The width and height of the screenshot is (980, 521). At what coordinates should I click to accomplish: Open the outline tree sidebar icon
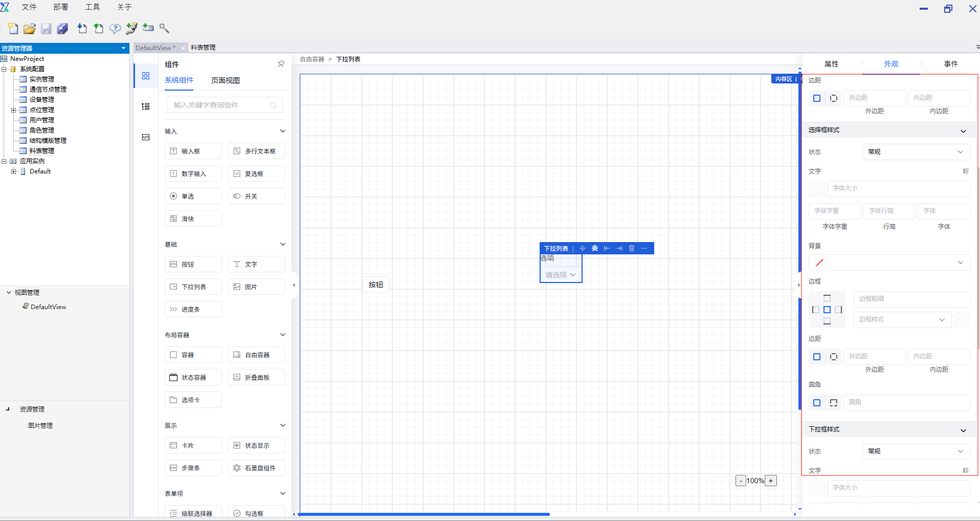(146, 106)
